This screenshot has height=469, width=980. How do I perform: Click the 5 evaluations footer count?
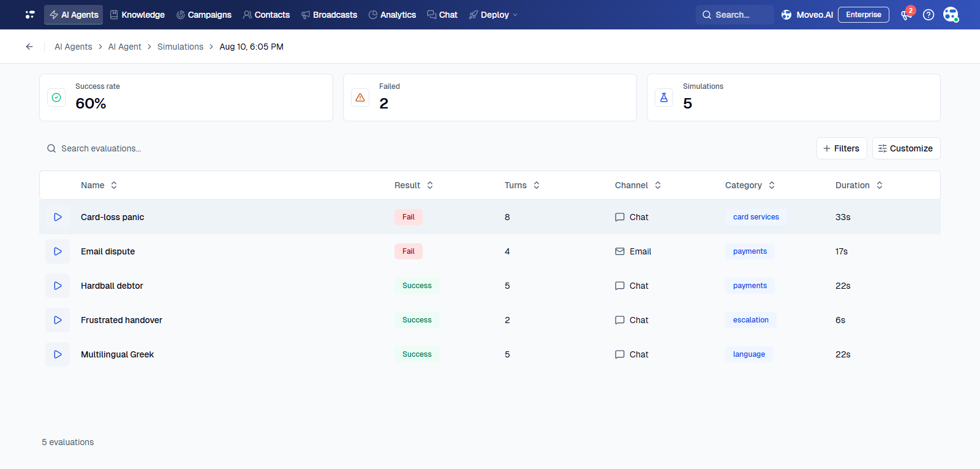coord(68,442)
